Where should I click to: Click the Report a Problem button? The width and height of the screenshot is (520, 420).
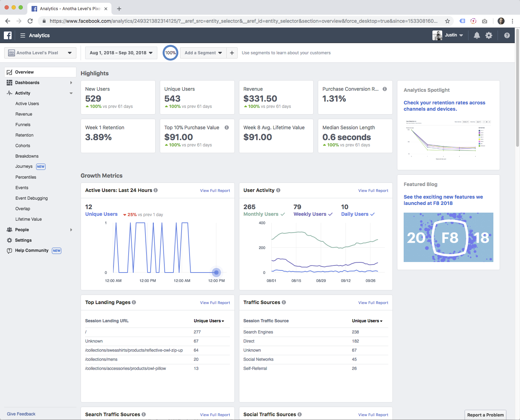click(x=485, y=415)
